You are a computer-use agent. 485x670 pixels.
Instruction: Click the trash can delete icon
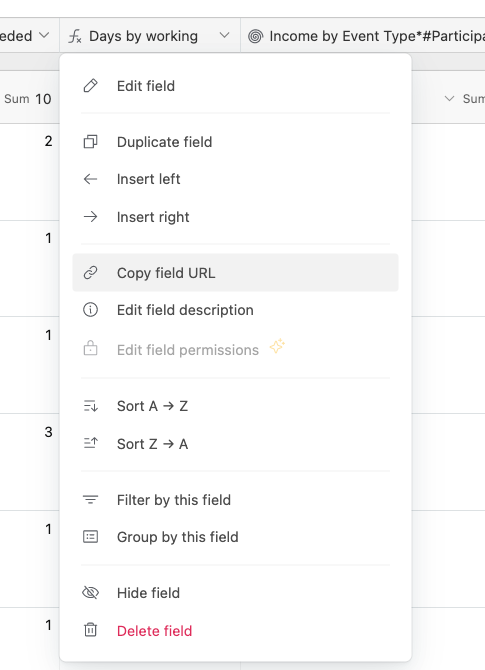click(x=90, y=630)
